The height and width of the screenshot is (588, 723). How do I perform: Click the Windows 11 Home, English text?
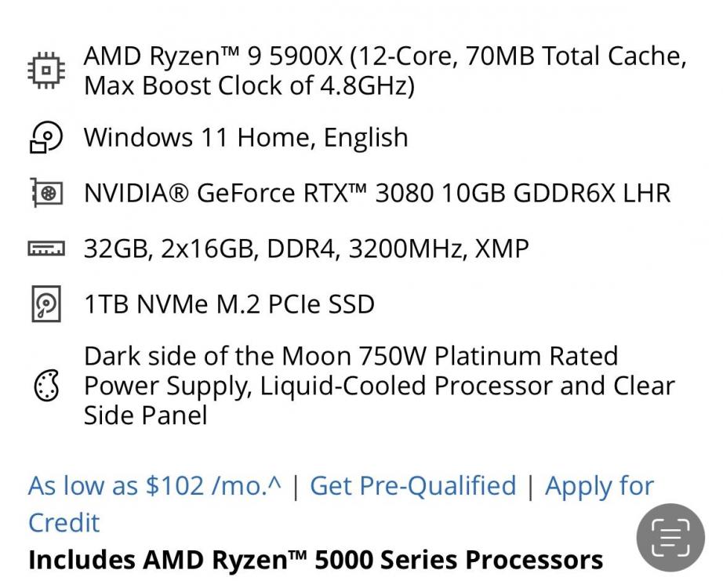tap(245, 138)
